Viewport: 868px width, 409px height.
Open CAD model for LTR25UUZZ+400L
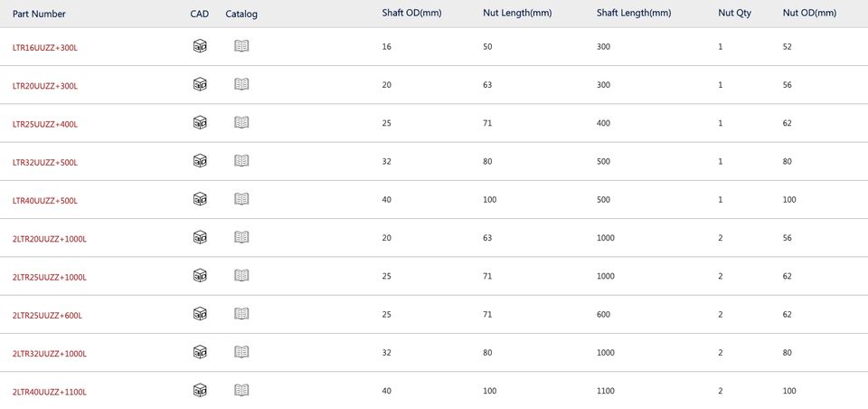[x=200, y=122]
